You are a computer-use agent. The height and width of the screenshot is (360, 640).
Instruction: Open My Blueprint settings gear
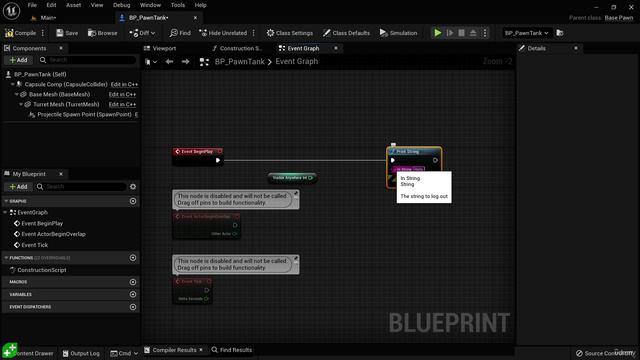[133, 187]
